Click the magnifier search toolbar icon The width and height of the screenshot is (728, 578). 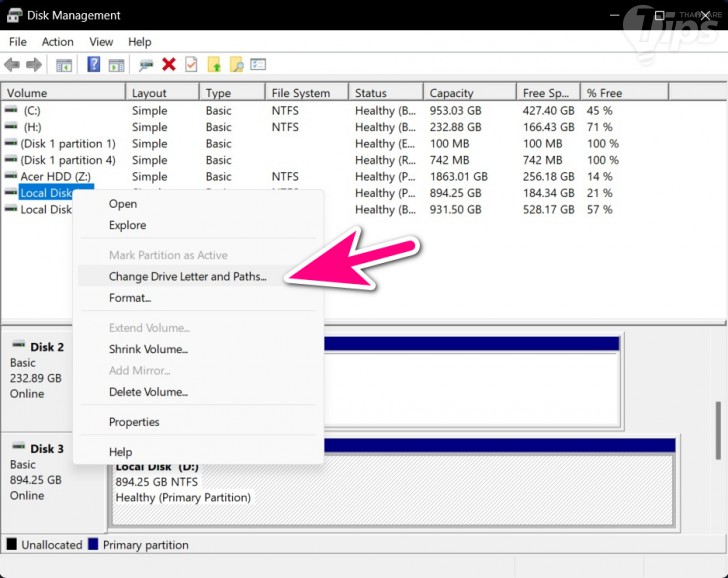pyautogui.click(x=237, y=65)
